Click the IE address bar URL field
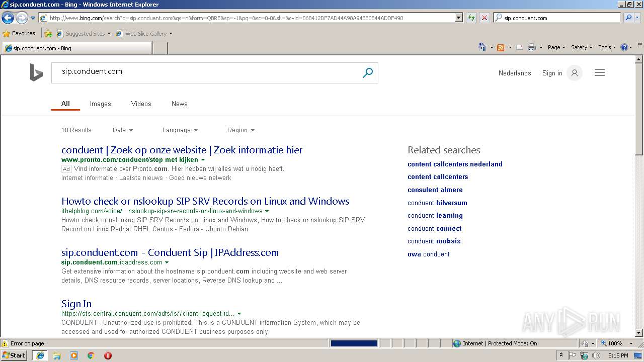This screenshot has height=362, width=644. (x=247, y=18)
